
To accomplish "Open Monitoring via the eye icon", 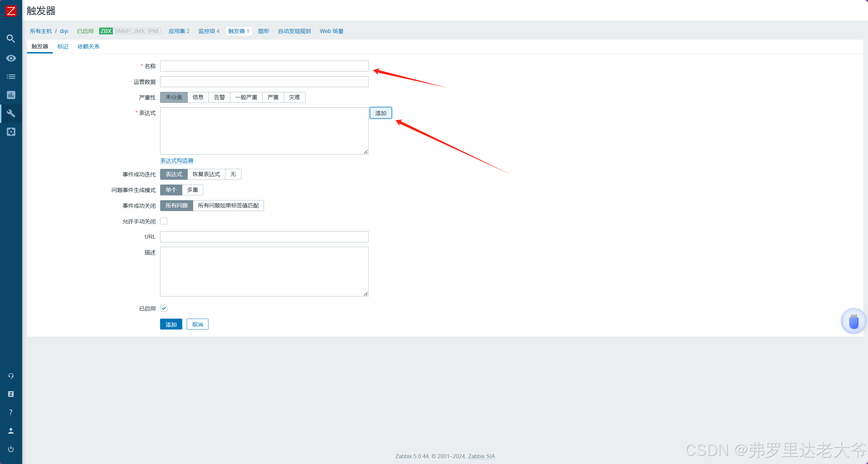I will pos(11,58).
